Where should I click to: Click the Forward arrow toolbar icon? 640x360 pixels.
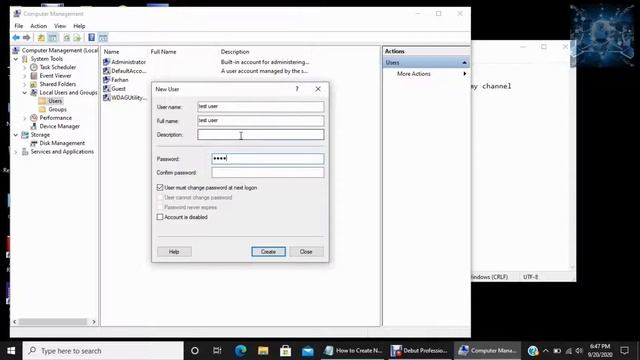pyautogui.click(x=27, y=38)
